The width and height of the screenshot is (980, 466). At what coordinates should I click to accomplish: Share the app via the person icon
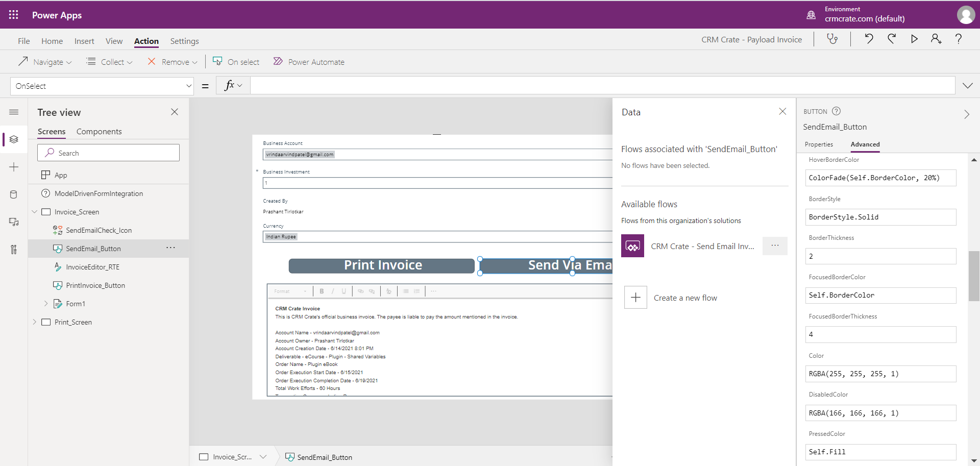tap(936, 39)
